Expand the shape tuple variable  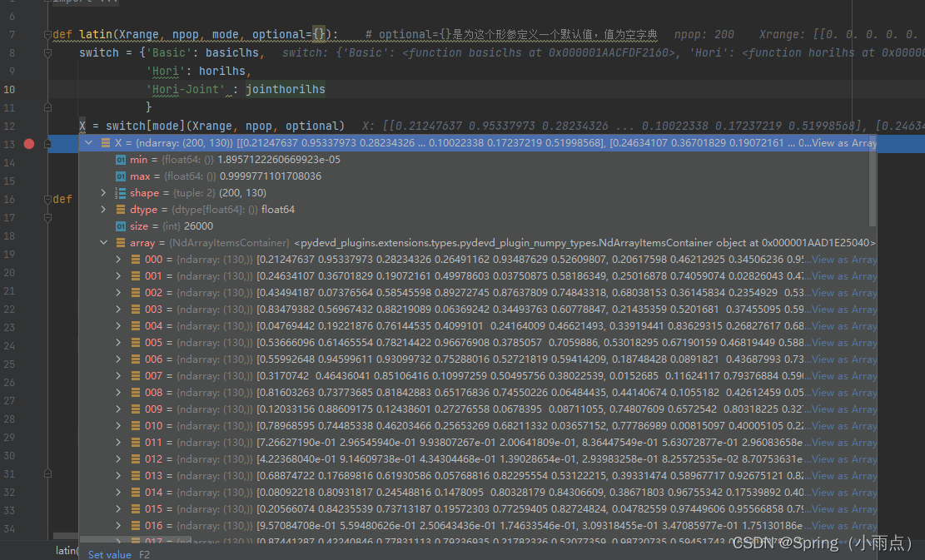point(103,193)
